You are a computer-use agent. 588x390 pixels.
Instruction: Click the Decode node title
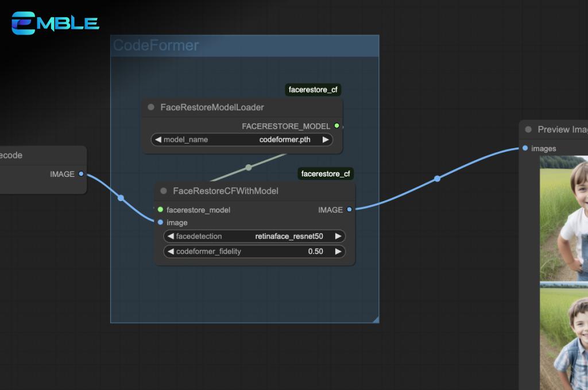[x=11, y=155]
